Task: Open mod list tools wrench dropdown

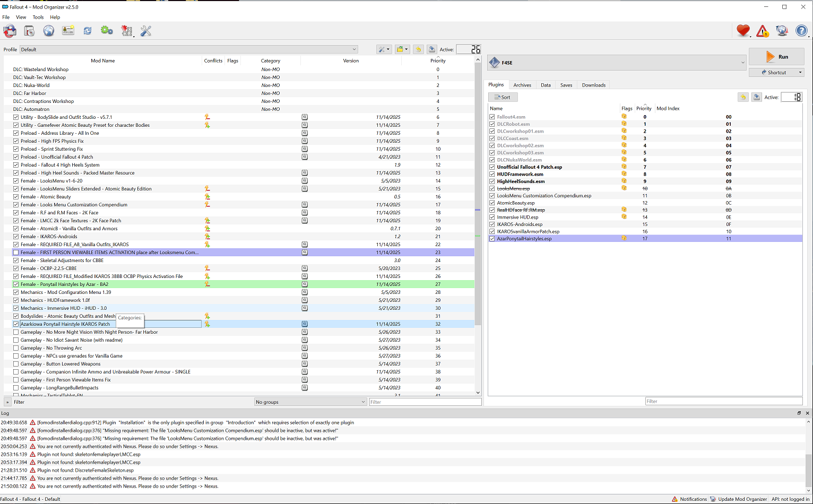Action: click(x=384, y=49)
